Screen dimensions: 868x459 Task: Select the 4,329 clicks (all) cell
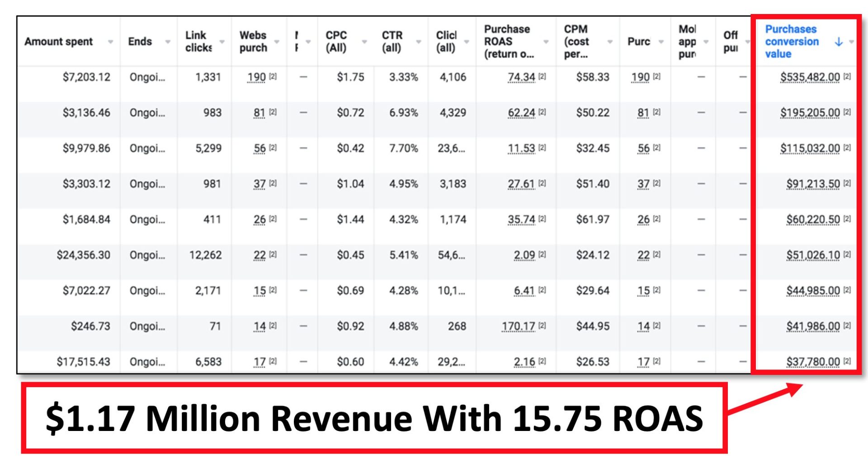(x=453, y=113)
